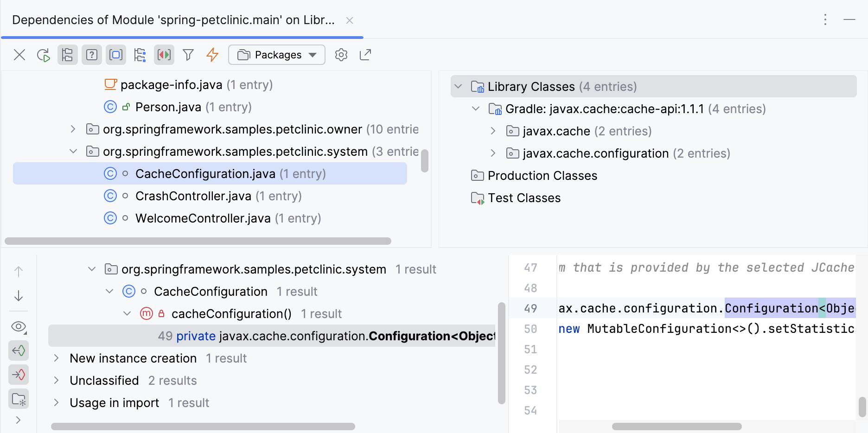The height and width of the screenshot is (433, 868).
Task: Expand the New instance creation group
Action: [56, 358]
